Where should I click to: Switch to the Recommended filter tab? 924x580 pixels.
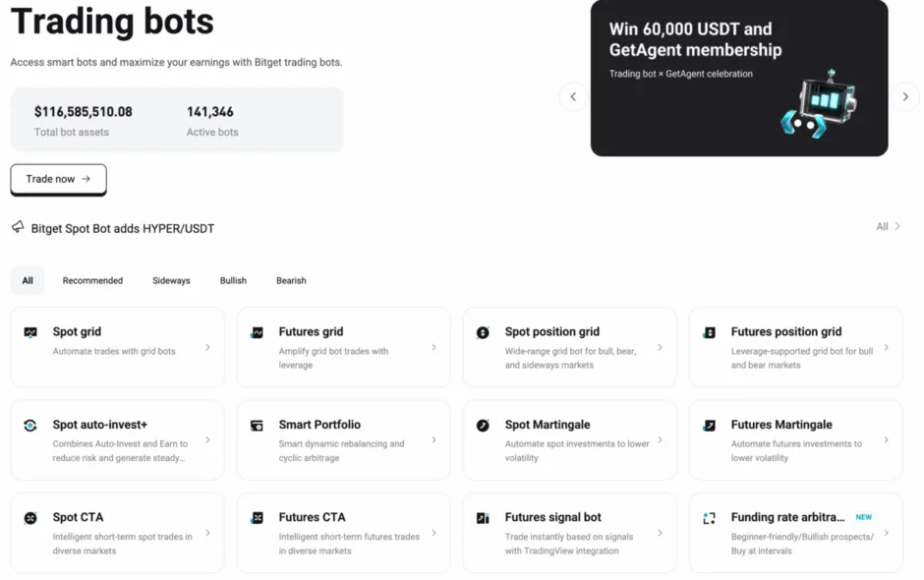click(91, 280)
